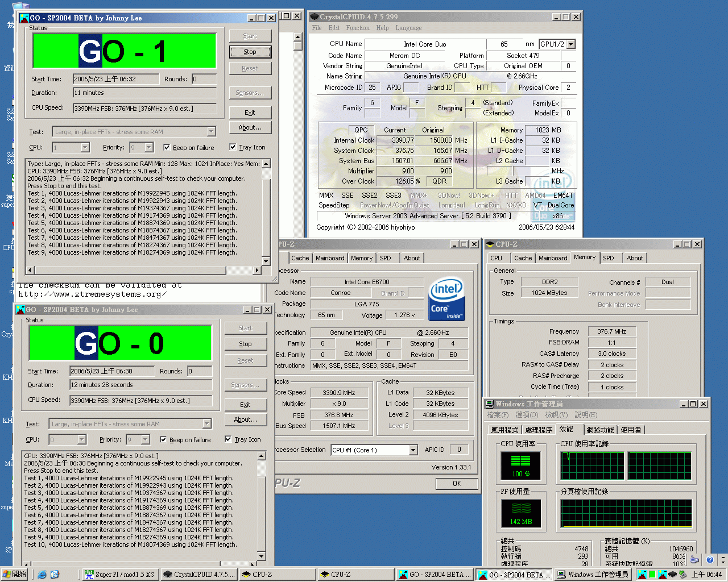The height and width of the screenshot is (582, 728).
Task: Click the blue help question mark icon
Action: pos(710,560)
